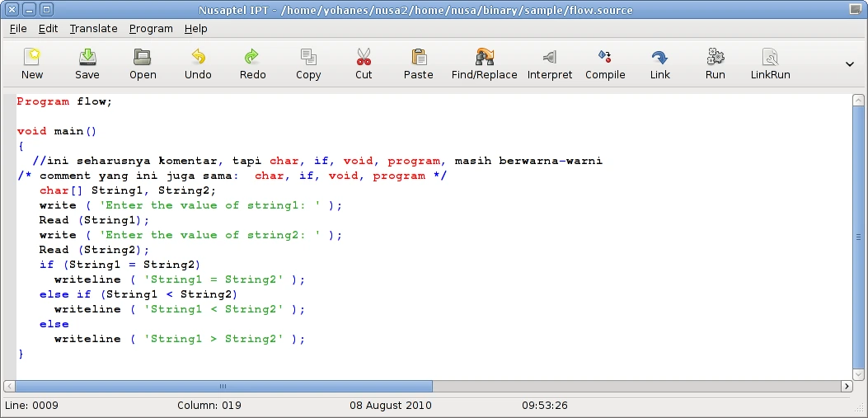Screen dimensions: 868x418
Task: Cut selection with the scissors icon
Action: coord(364,63)
